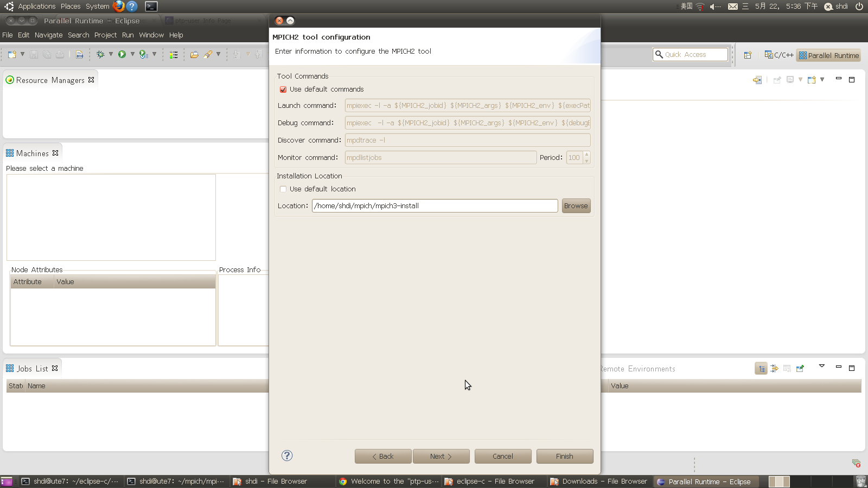Open the File menu
Screen dimensions: 868x488
coord(8,35)
